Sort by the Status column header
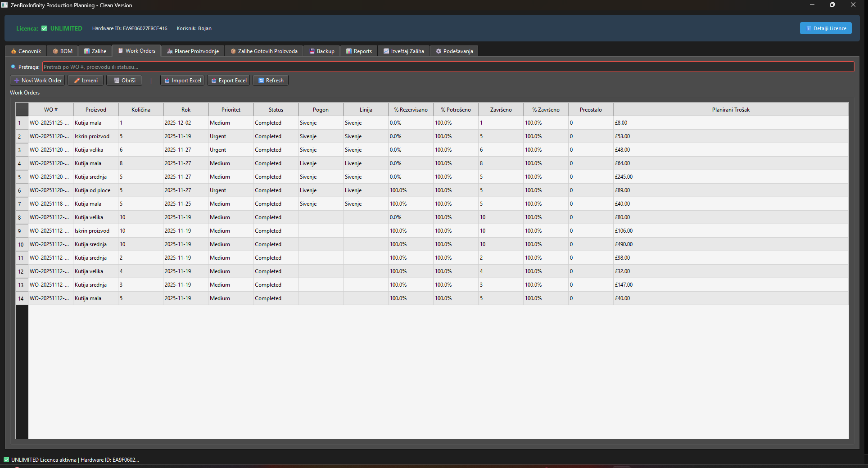The width and height of the screenshot is (868, 468). coord(276,110)
